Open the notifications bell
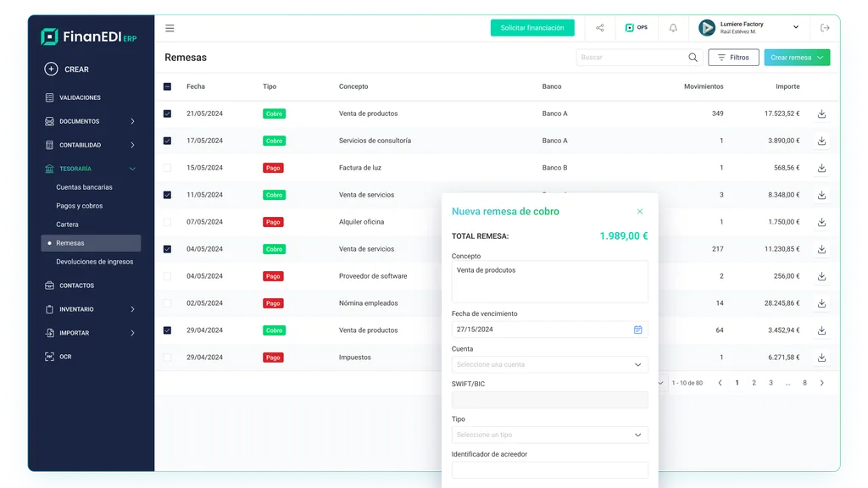 (x=673, y=28)
